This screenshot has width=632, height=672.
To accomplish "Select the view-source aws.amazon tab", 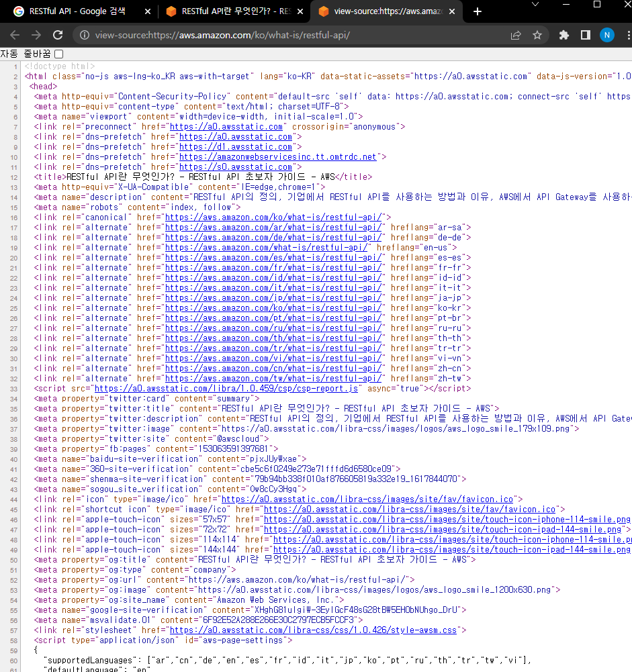I will 386,11.
